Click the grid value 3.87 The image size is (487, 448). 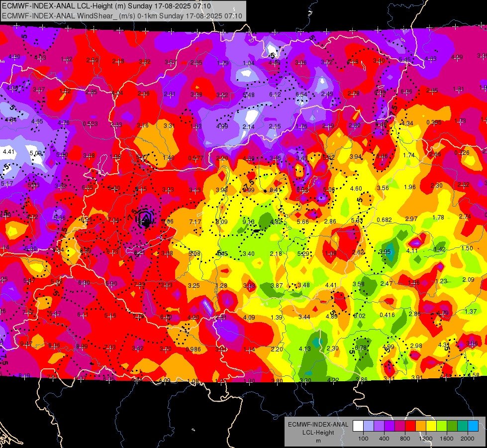[276, 286]
